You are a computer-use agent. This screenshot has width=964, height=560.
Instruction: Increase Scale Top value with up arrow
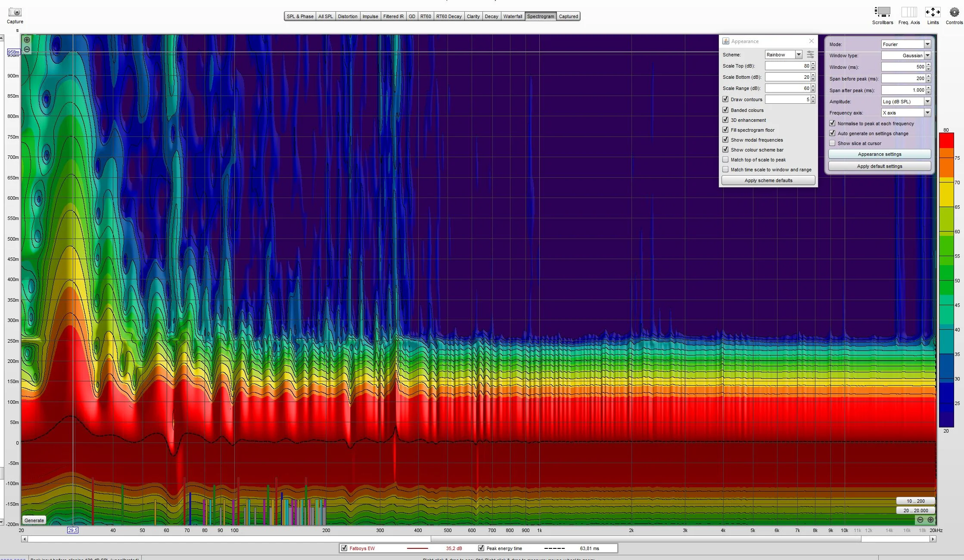[x=813, y=64]
